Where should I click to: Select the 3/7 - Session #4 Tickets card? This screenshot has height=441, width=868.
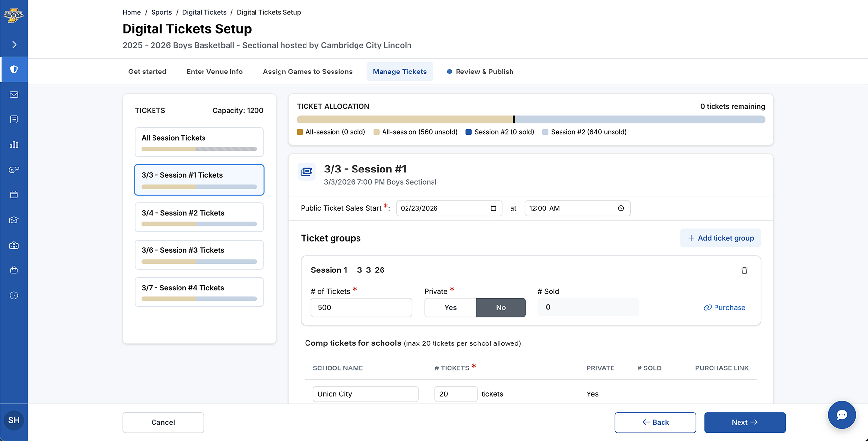(x=199, y=292)
